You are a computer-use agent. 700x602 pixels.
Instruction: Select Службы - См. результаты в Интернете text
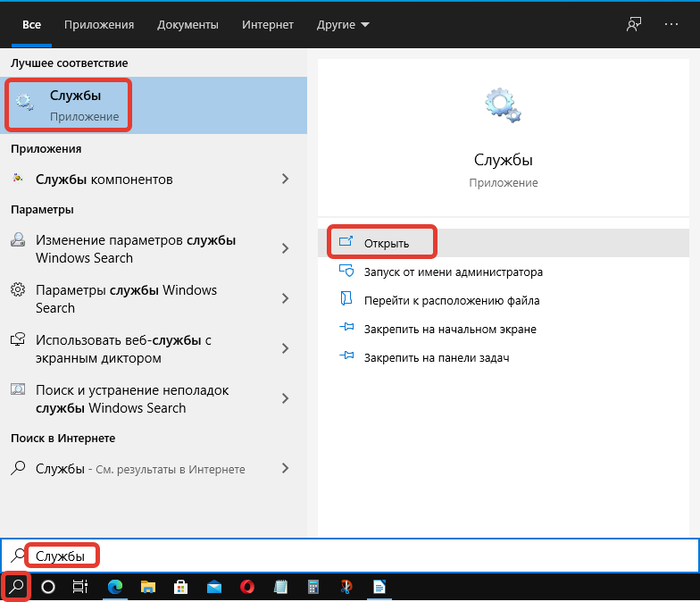140,469
